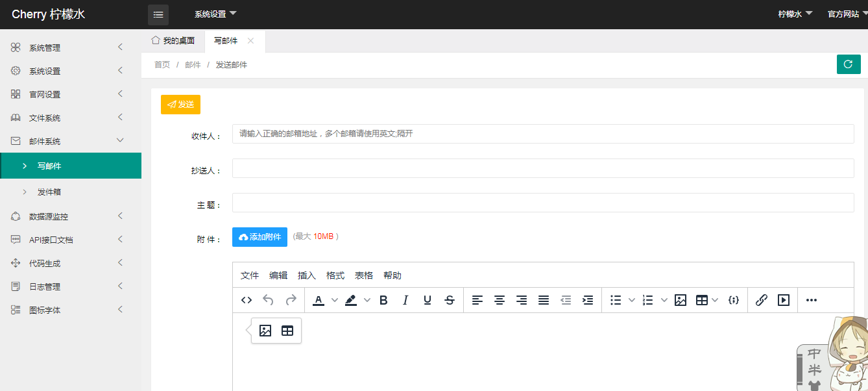Screen dimensions: 868x391
Task: Toggle strikethrough formatting
Action: 450,300
